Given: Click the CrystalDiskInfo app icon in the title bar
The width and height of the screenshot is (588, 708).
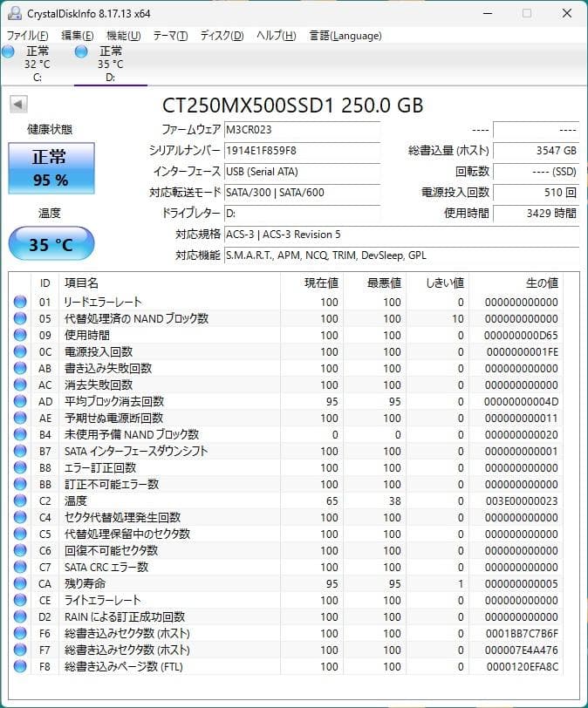Looking at the screenshot, I should tap(15, 13).
